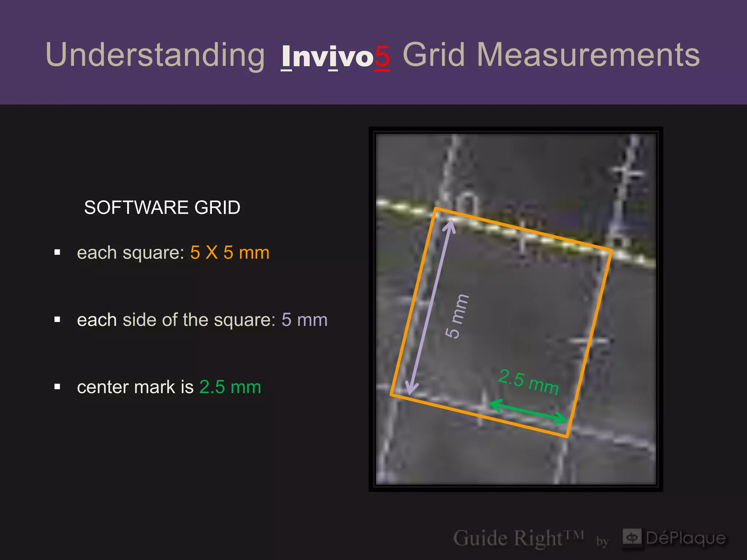Click the Invivo5 logo in the title
This screenshot has height=560, width=747.
click(x=336, y=57)
